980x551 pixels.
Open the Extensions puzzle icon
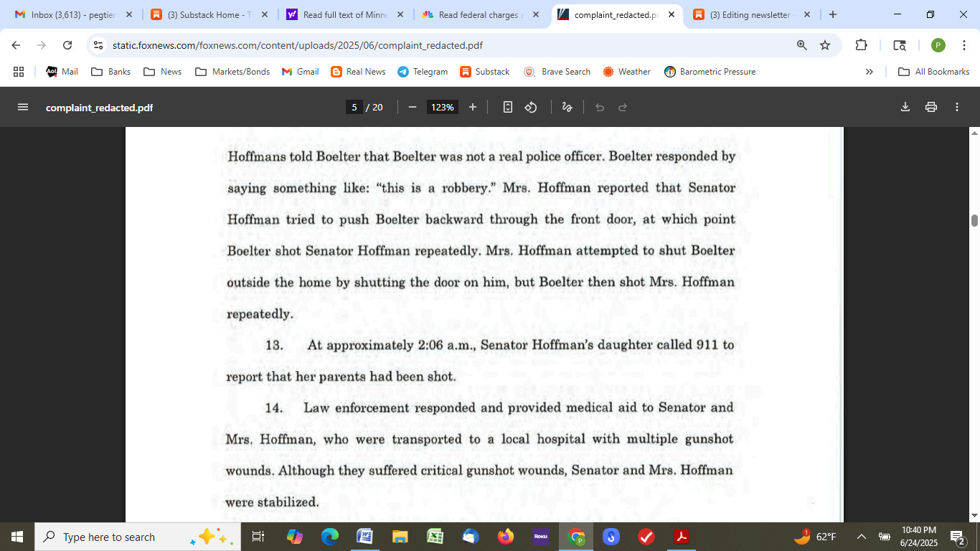(x=861, y=45)
